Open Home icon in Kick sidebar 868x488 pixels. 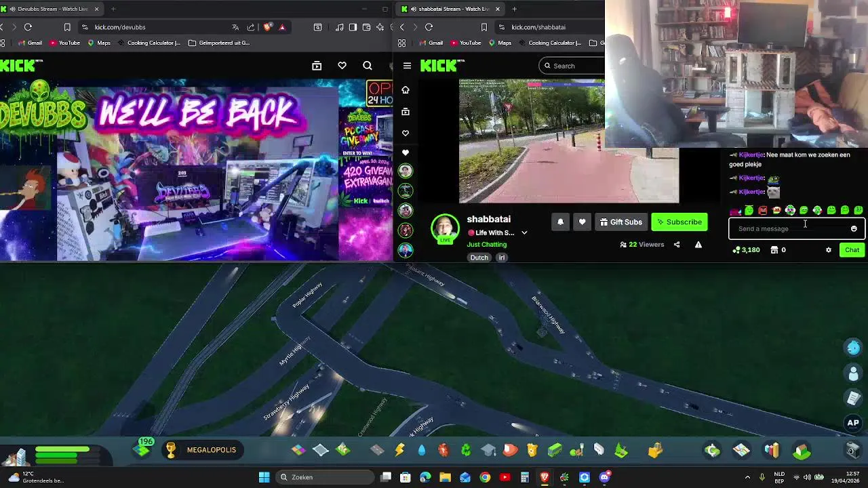tap(406, 89)
